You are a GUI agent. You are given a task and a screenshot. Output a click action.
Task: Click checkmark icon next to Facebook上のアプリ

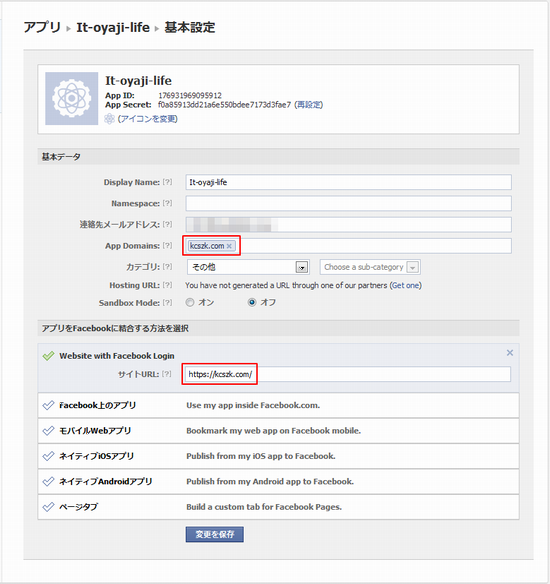(48, 405)
